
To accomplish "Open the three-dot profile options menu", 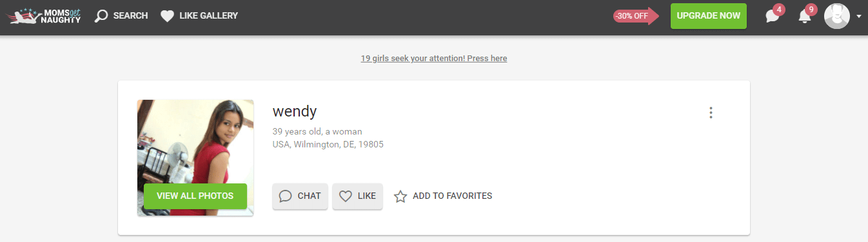I will point(711,113).
